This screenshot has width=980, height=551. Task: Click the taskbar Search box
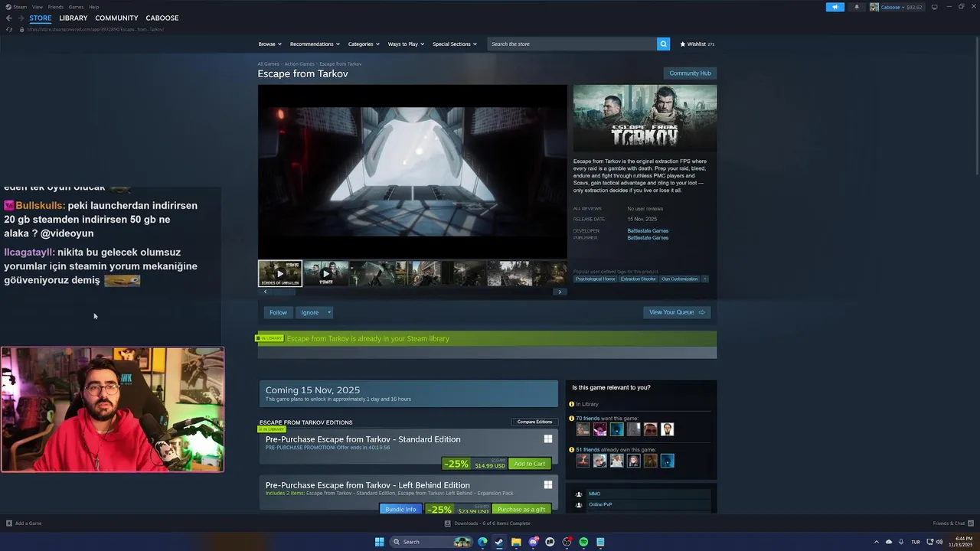(432, 542)
